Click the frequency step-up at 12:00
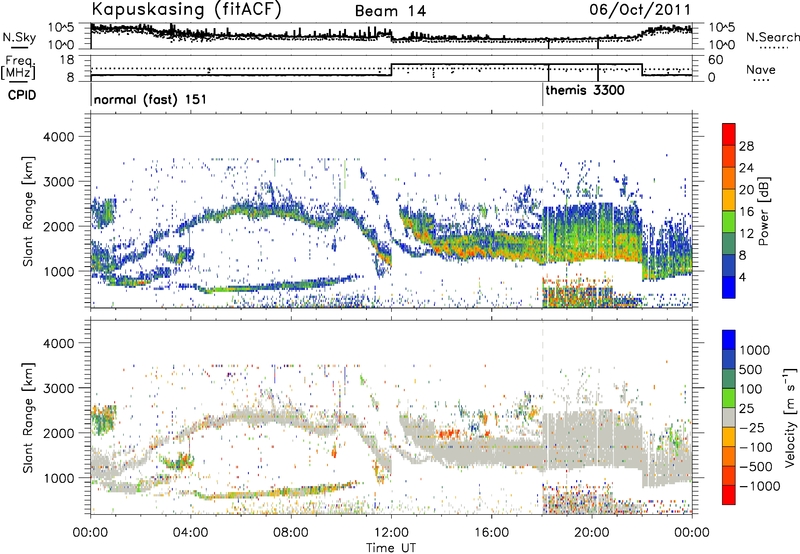800x554 pixels. click(x=391, y=70)
